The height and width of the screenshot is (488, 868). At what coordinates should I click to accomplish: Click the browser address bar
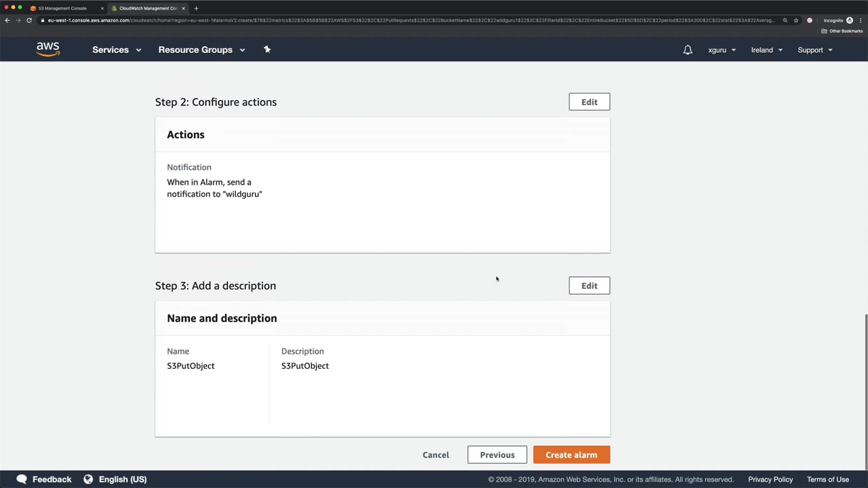pyautogui.click(x=407, y=20)
